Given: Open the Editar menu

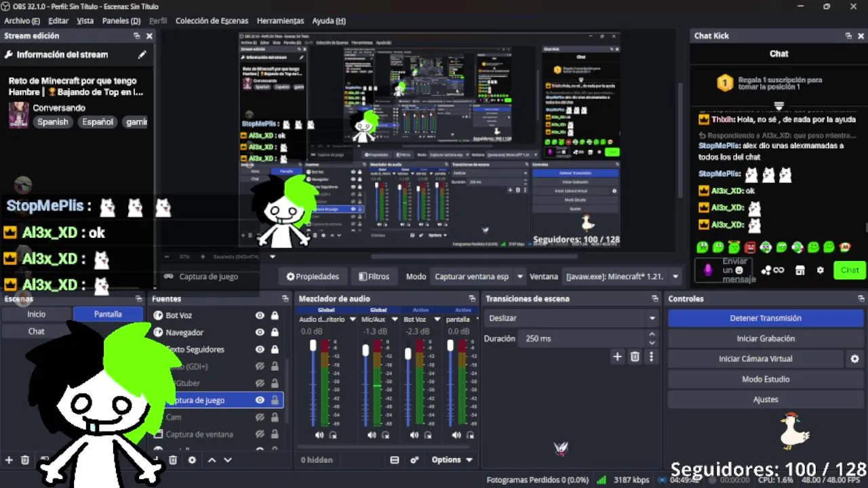Looking at the screenshot, I should pos(58,21).
